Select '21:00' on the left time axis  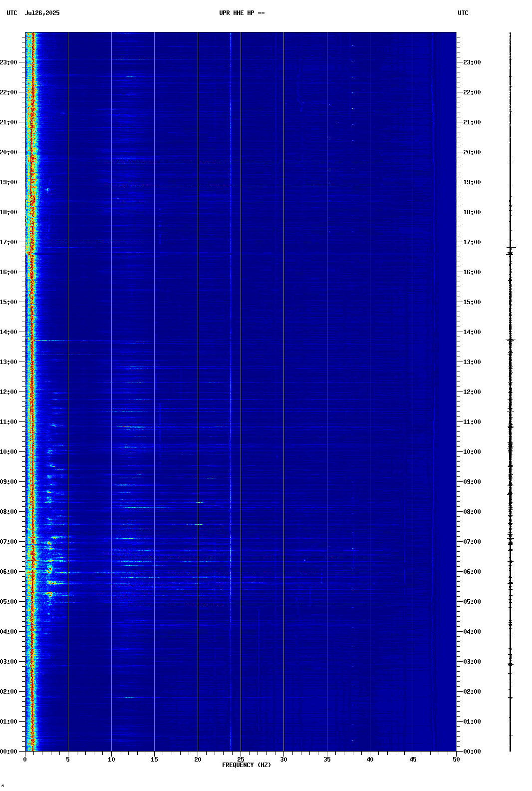[x=8, y=122]
